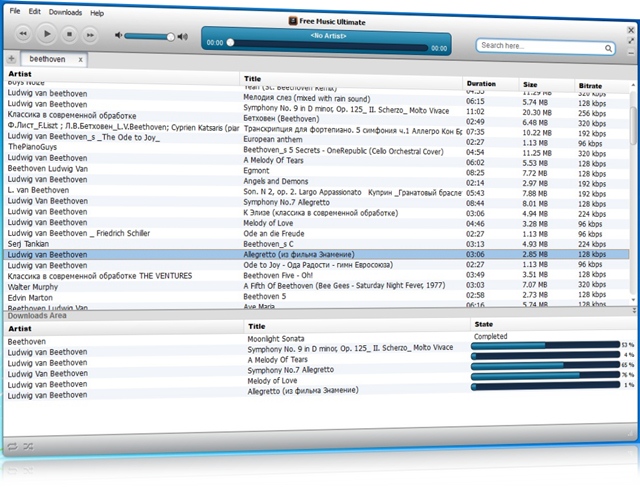The width and height of the screenshot is (640, 487).
Task: Open the File menu
Action: (15, 11)
